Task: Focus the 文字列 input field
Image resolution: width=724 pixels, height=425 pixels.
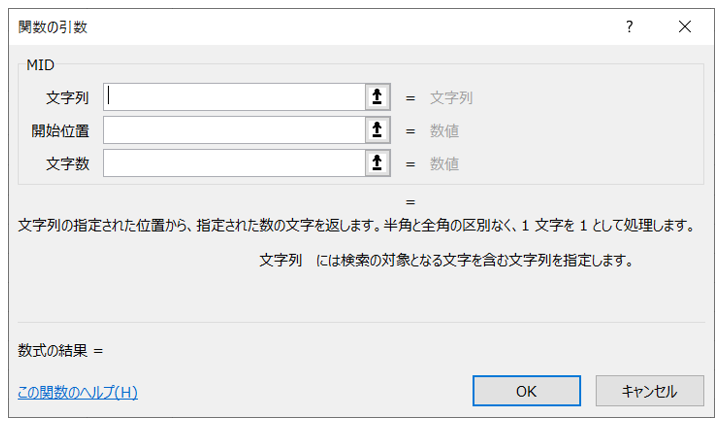Action: (235, 97)
